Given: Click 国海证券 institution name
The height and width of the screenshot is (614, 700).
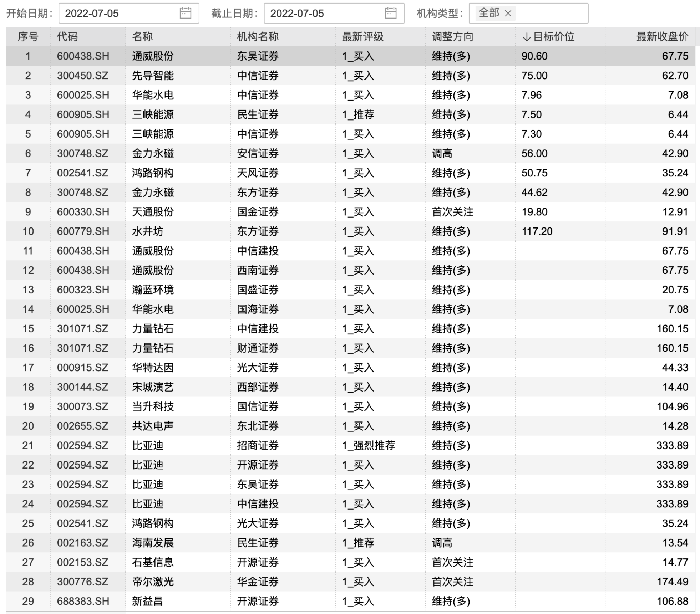Looking at the screenshot, I should 258,309.
